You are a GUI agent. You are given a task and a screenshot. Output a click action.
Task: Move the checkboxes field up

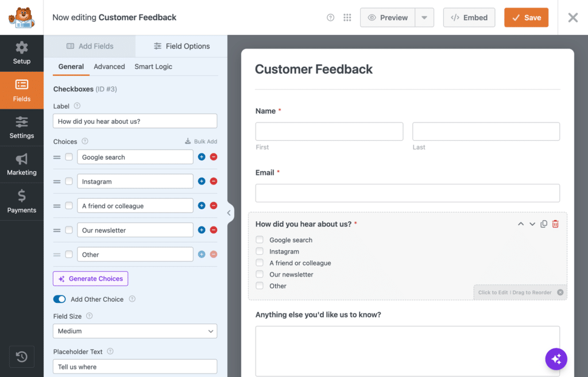coord(521,224)
